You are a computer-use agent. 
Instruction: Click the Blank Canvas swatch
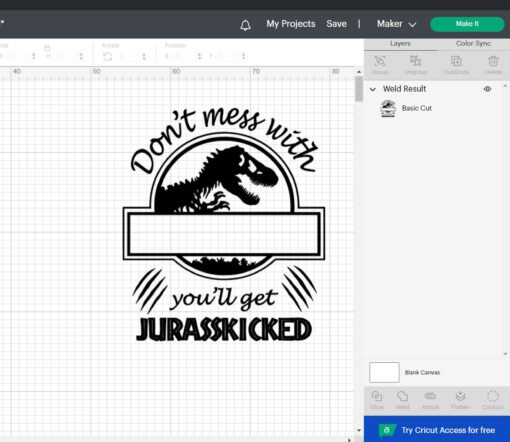click(x=384, y=372)
